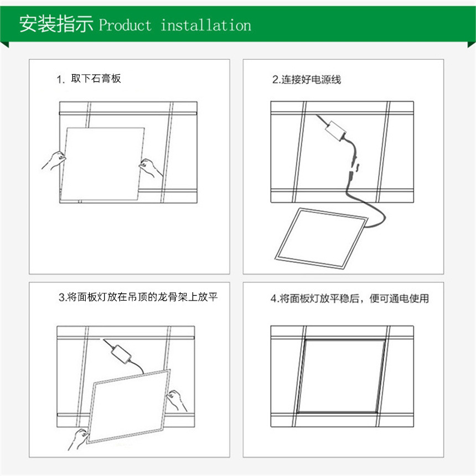This screenshot has height=476, width=476.
Task: Click the driver box attached to the panel in step 3
Action: pos(121,354)
